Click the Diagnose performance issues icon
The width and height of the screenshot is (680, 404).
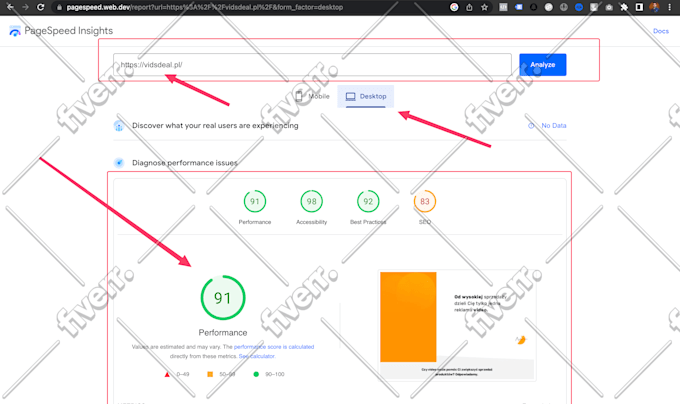point(119,163)
